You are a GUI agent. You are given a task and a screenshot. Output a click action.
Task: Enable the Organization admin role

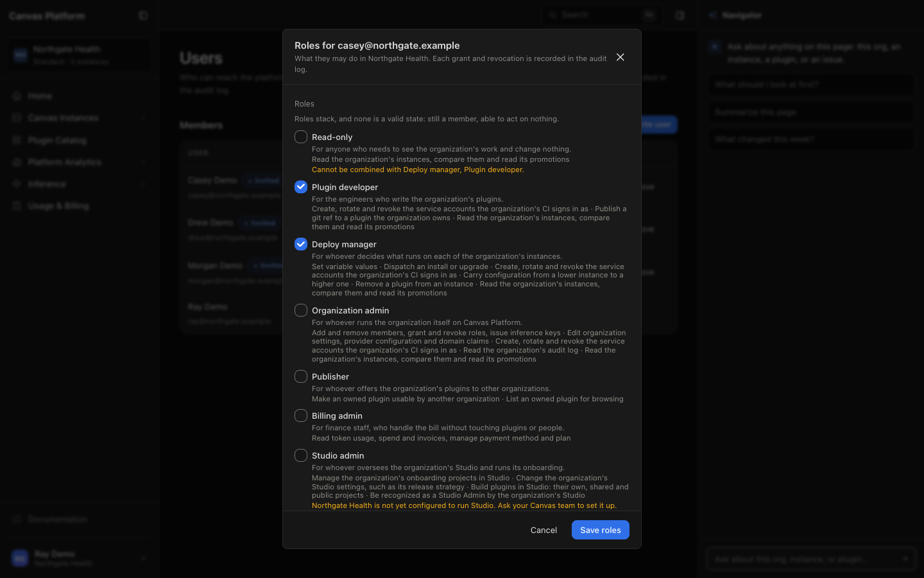pos(301,310)
